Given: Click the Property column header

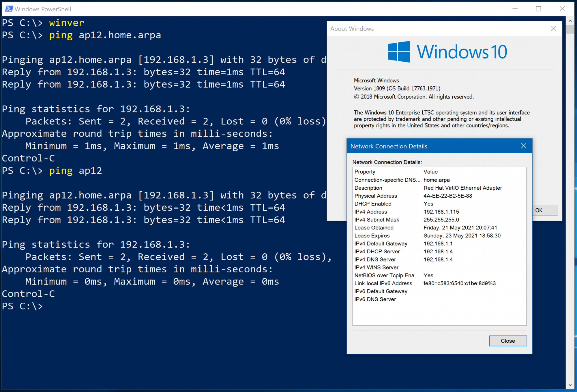Looking at the screenshot, I should [x=365, y=172].
